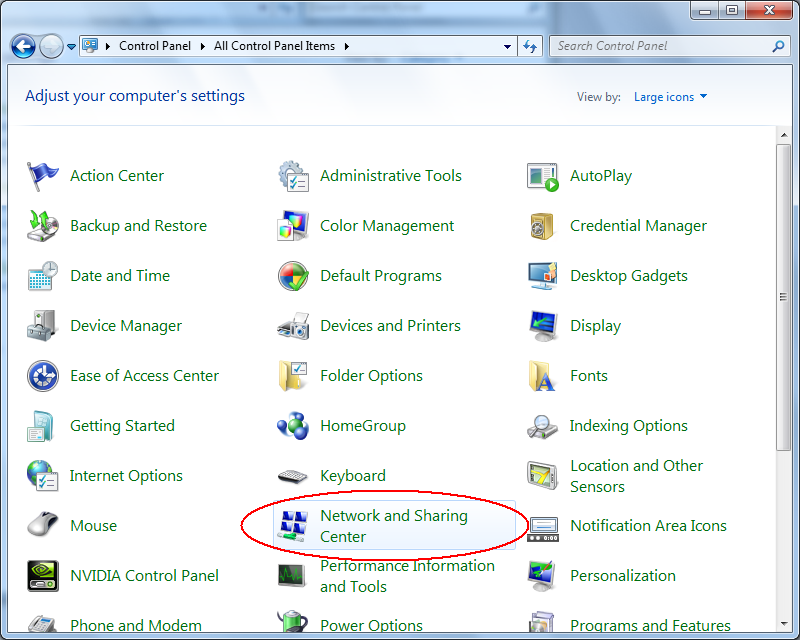Screen dimensions: 800x640
Task: Expand the arrow before Control Panel breadcrumb
Action: 108,46
